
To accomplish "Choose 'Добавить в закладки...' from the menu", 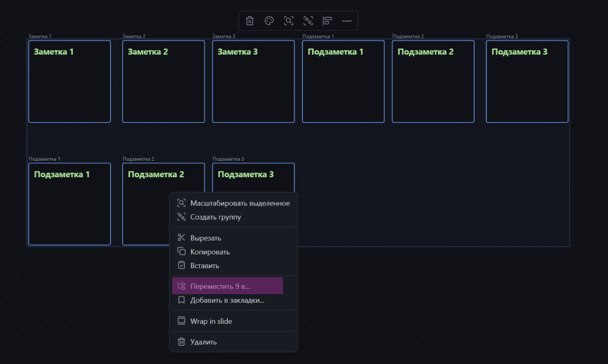I will click(x=227, y=300).
